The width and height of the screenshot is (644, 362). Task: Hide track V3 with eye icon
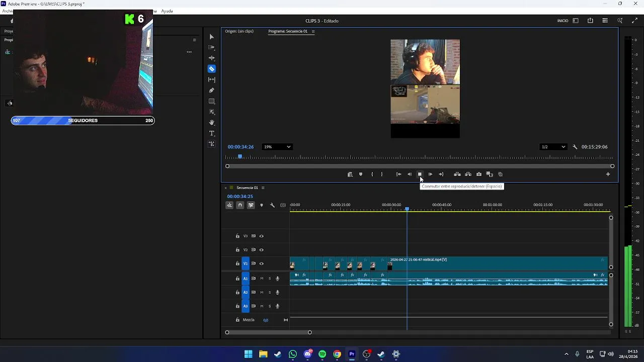click(261, 236)
